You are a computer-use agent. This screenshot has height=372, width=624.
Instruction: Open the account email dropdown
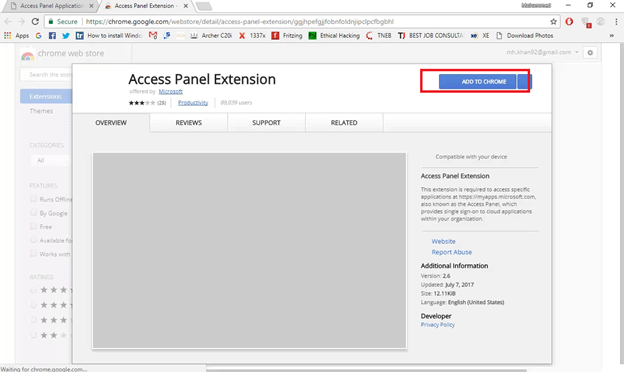(542, 52)
